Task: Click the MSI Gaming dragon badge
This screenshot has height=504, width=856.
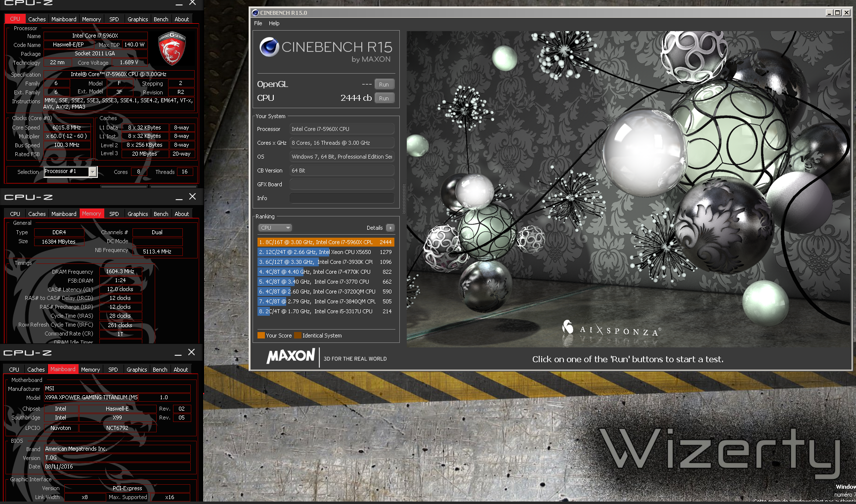Action: point(171,49)
